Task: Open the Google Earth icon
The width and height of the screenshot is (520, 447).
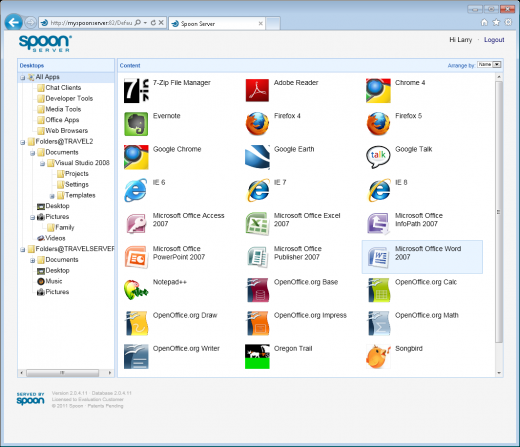Action: coord(257,157)
